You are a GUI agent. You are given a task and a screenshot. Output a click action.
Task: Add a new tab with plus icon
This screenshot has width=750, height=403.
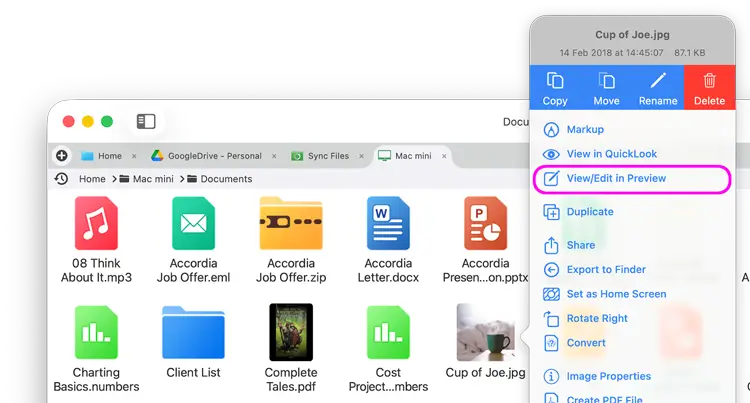click(x=62, y=156)
